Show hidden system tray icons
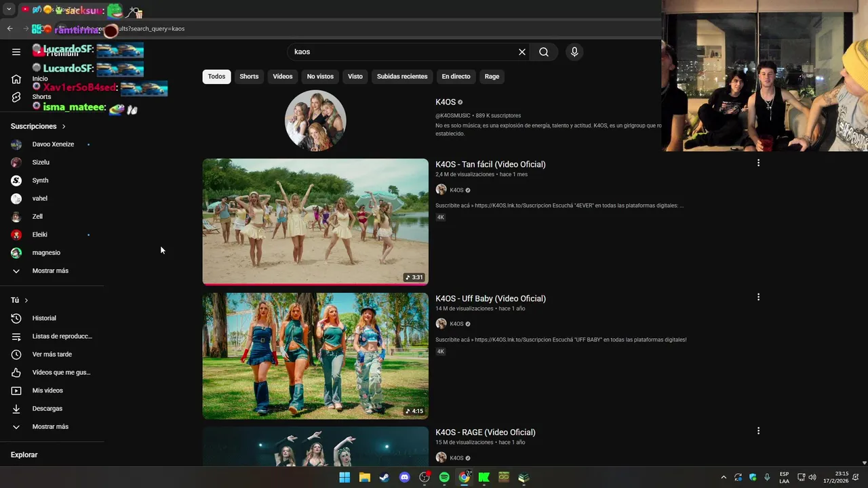The image size is (868, 488). click(724, 477)
